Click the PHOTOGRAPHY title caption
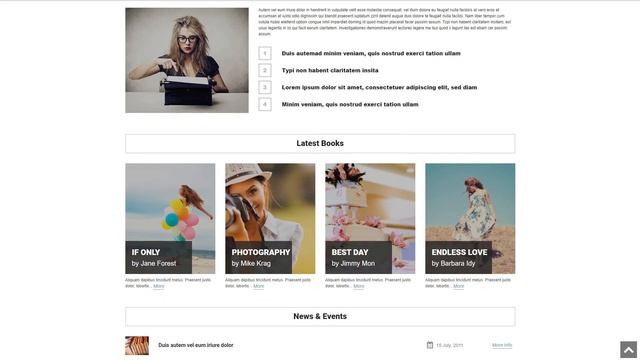 261,252
